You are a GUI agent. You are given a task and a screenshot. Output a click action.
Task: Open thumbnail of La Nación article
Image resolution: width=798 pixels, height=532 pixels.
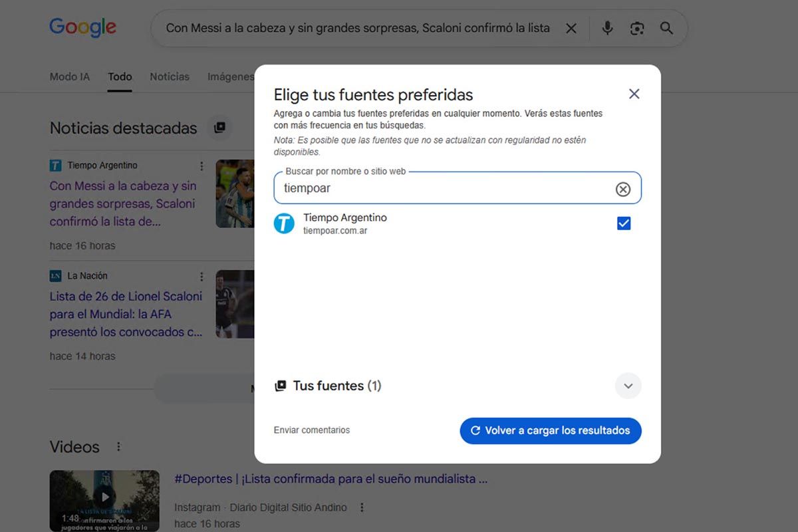point(235,304)
